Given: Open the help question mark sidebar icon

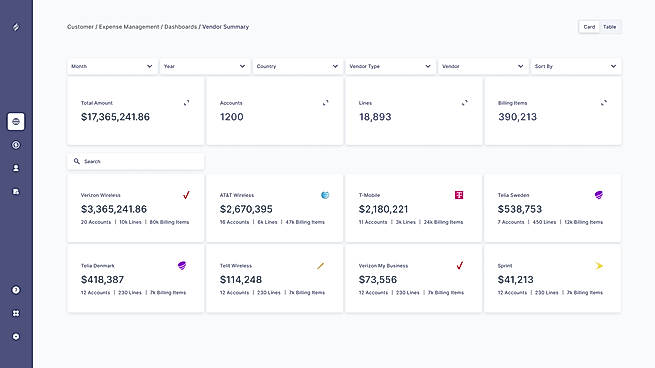Looking at the screenshot, I should 16,290.
